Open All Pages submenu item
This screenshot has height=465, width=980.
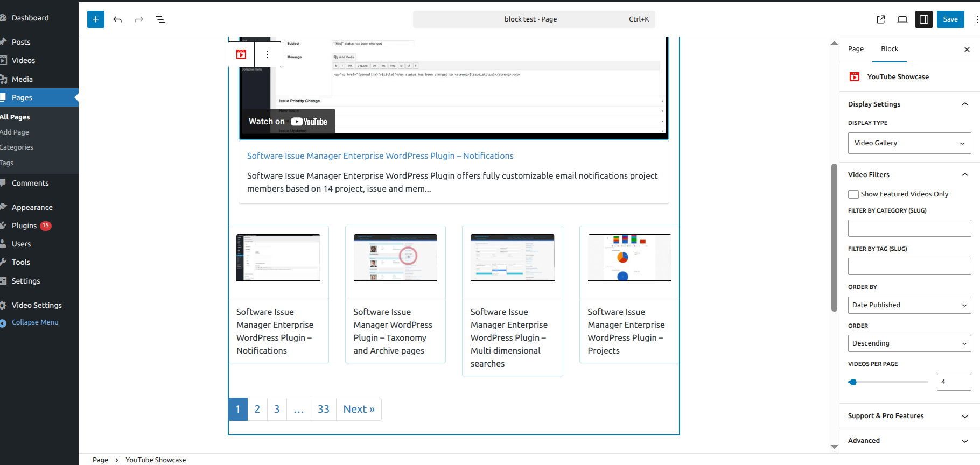pos(15,117)
